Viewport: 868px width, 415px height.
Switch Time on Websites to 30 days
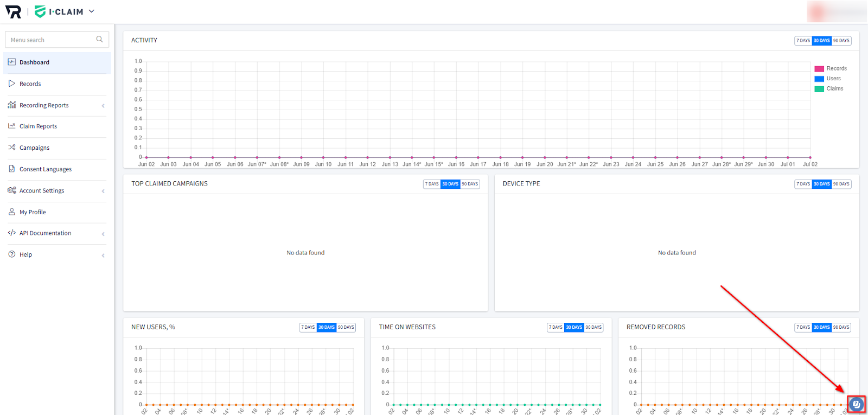[x=574, y=327]
